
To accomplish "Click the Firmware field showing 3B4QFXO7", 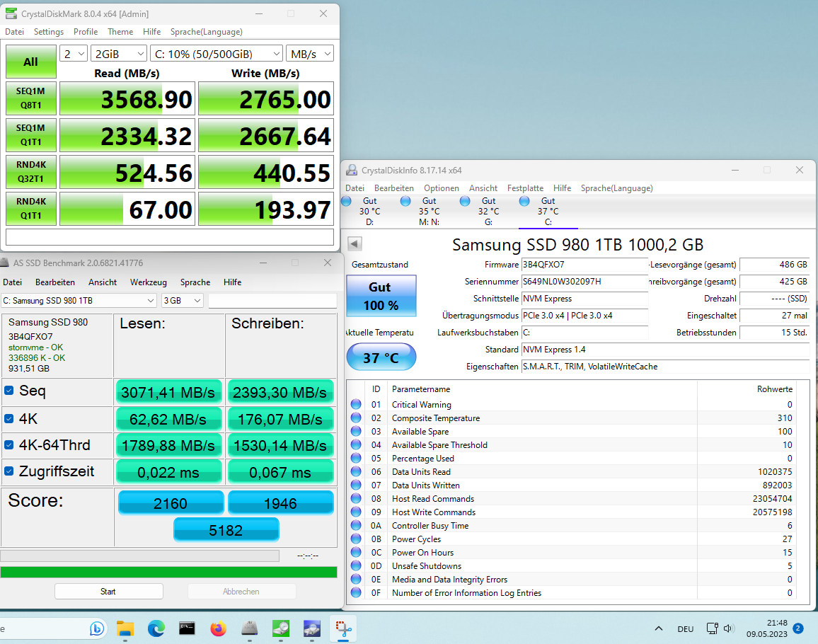I will tap(584, 265).
